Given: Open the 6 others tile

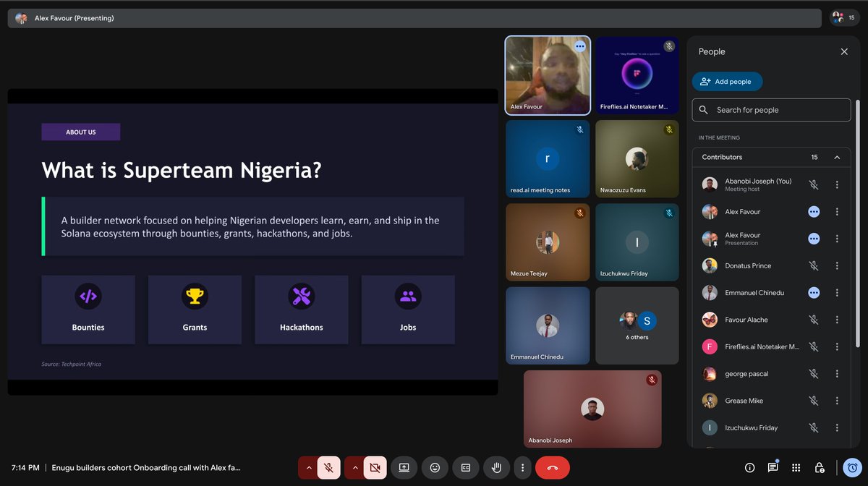Looking at the screenshot, I should click(637, 325).
